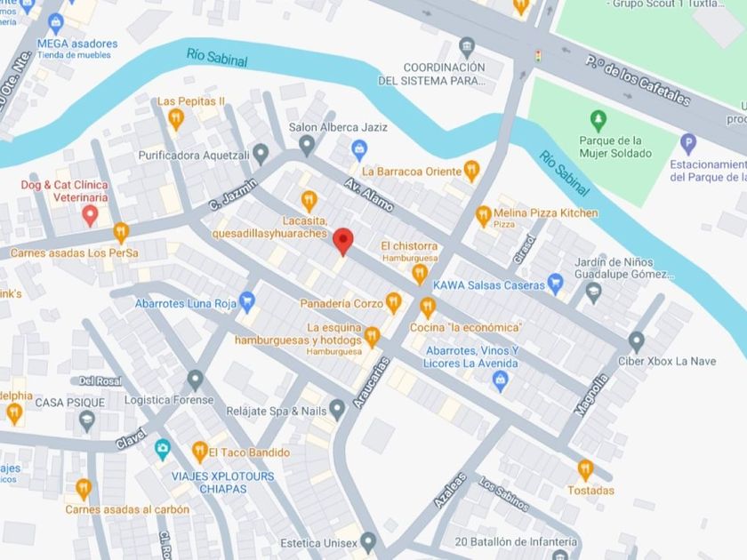Select Parque de la Mujer Soldado tree icon
The width and height of the screenshot is (747, 560).
[x=598, y=121]
